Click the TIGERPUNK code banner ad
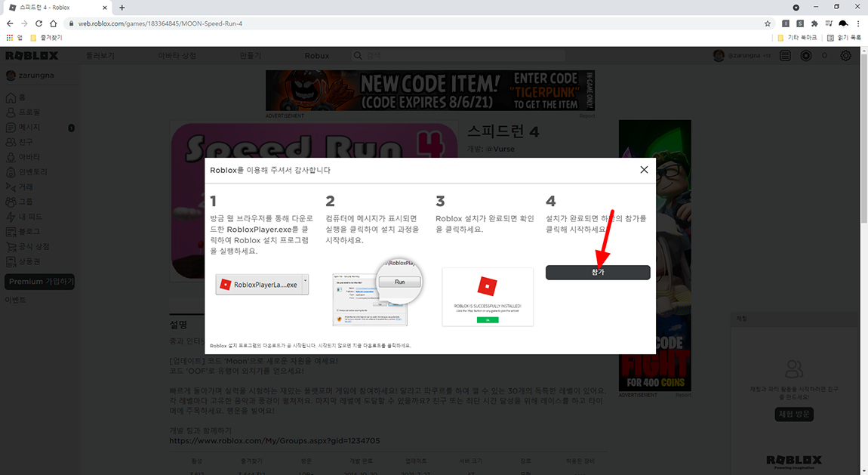The width and height of the screenshot is (868, 475). coord(430,91)
